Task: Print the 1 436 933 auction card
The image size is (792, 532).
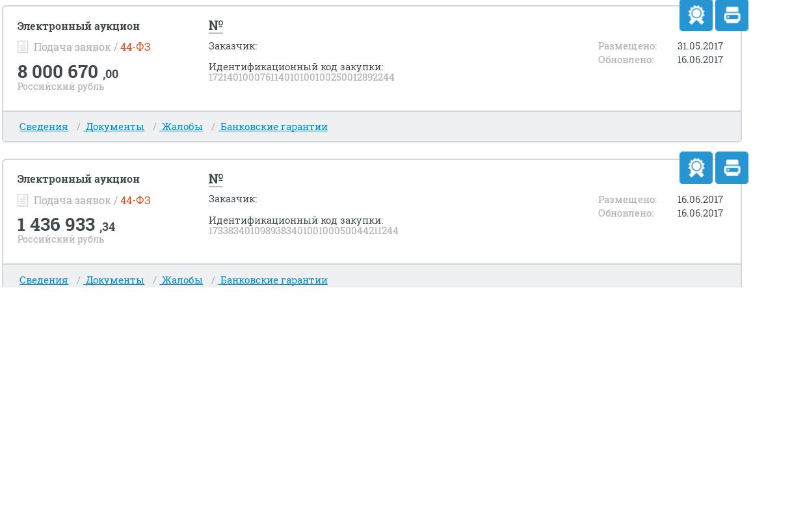Action: pyautogui.click(x=732, y=168)
